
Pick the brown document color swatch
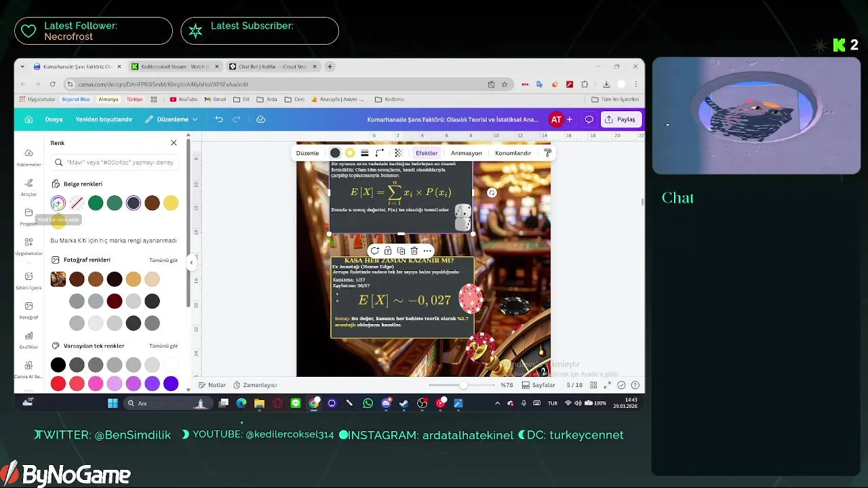pyautogui.click(x=152, y=203)
